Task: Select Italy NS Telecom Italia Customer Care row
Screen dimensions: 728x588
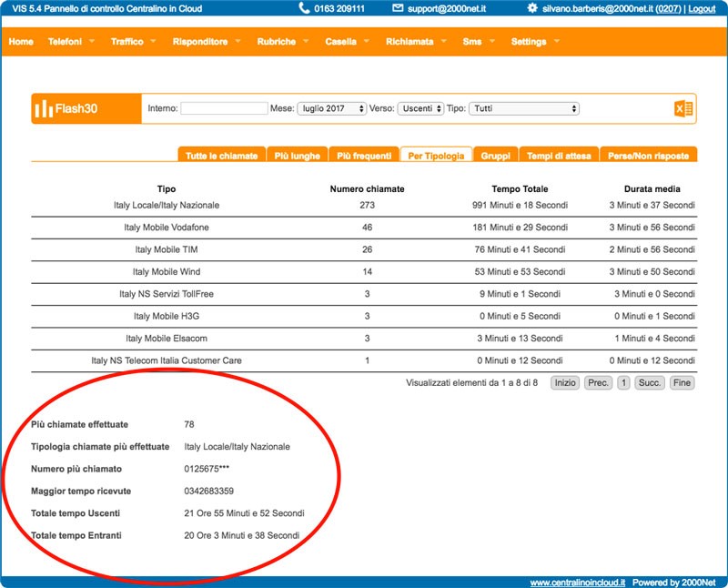Action: tap(364, 360)
